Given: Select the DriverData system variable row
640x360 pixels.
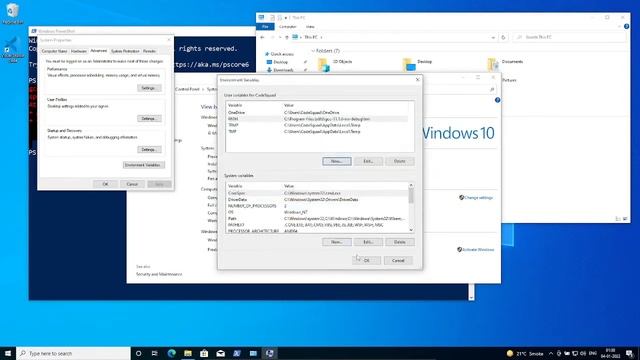Looking at the screenshot, I should (317, 200).
